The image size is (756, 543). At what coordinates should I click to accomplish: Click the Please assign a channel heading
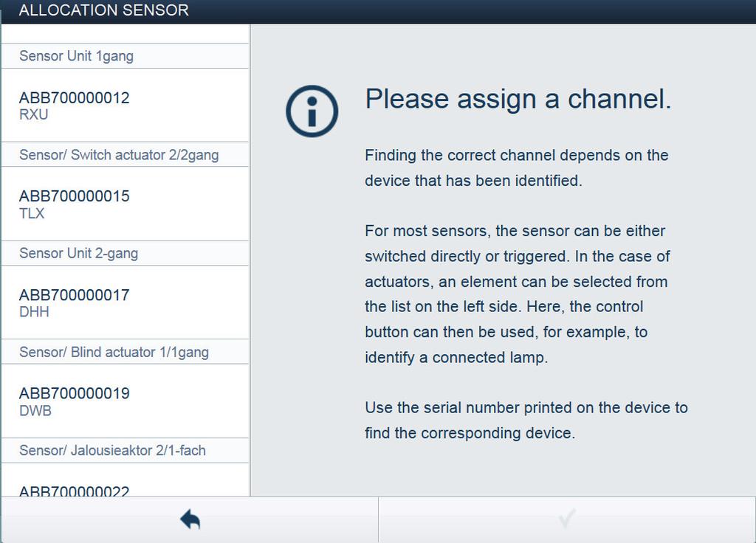(x=518, y=100)
